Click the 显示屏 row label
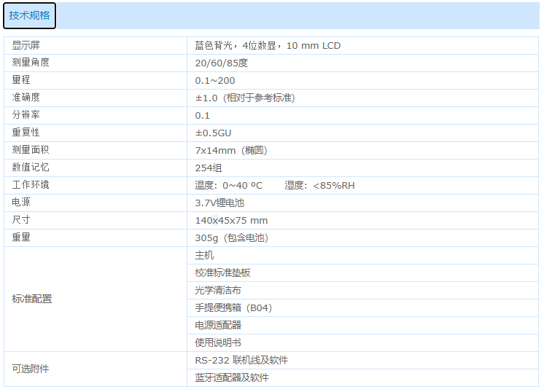Screen dimensions: 544x392 [26, 45]
